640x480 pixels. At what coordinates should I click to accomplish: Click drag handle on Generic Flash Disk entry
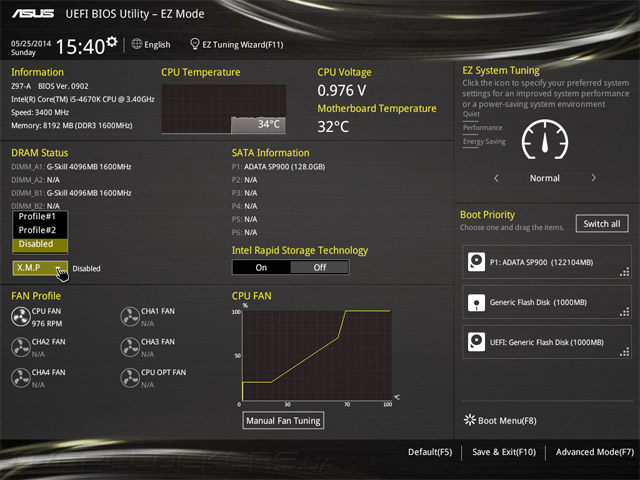[x=624, y=312]
